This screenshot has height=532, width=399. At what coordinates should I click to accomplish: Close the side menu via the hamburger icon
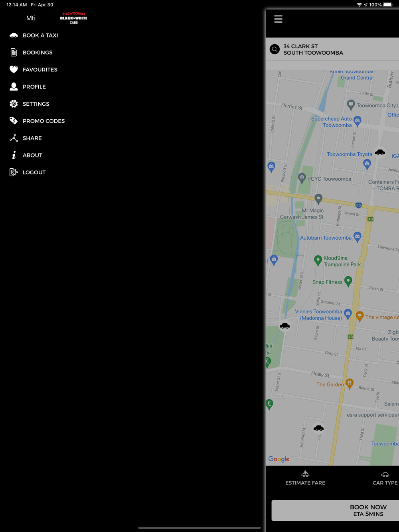click(278, 19)
